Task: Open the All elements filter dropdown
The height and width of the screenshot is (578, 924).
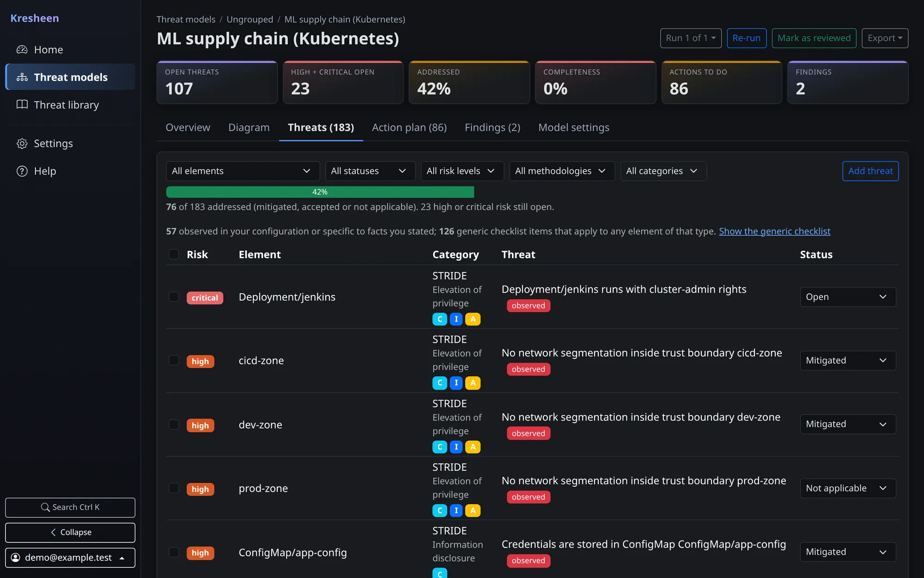Action: coord(243,171)
